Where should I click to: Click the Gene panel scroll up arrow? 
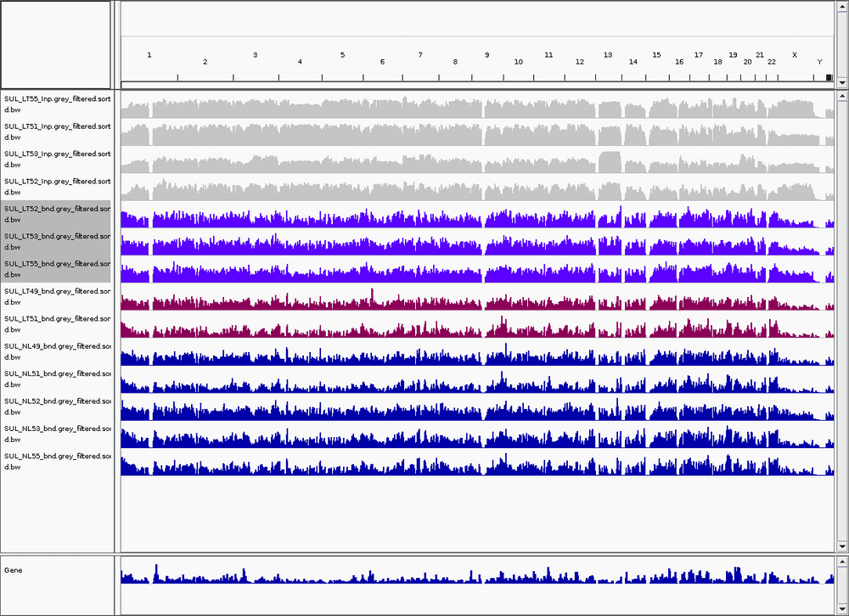[x=842, y=562]
